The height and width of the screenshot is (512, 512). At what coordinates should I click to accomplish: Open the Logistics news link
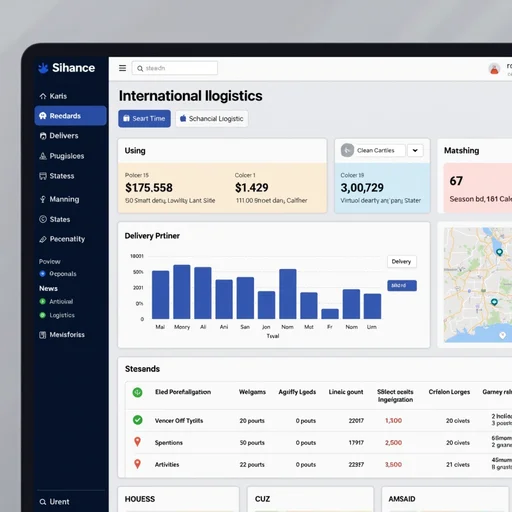[62, 315]
